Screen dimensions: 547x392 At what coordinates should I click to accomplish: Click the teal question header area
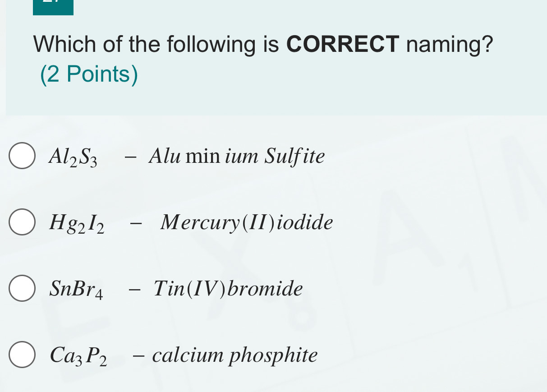[x=271, y=99]
